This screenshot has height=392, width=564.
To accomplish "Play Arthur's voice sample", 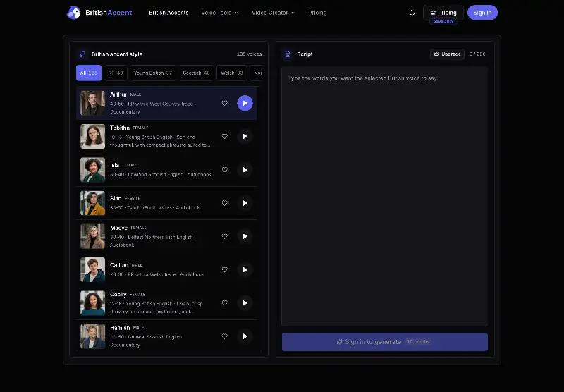I will pos(245,103).
